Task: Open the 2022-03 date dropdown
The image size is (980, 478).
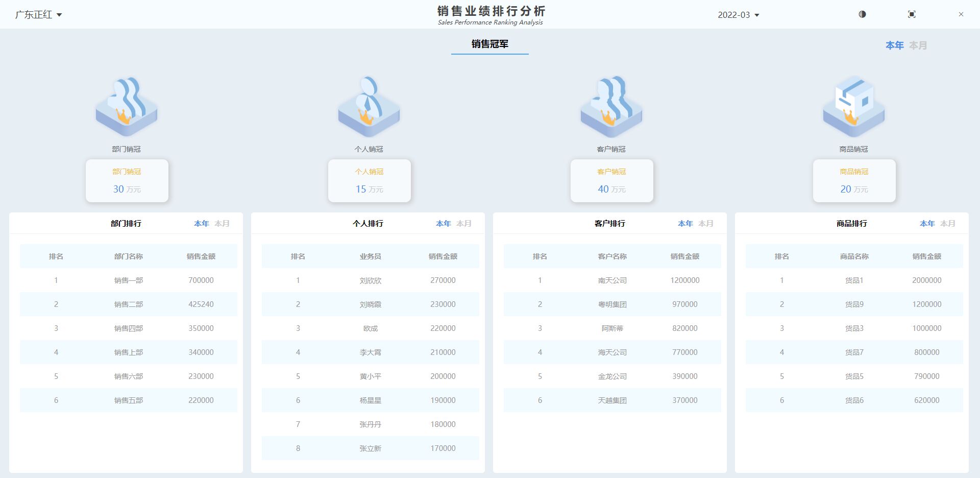Action: tap(738, 15)
